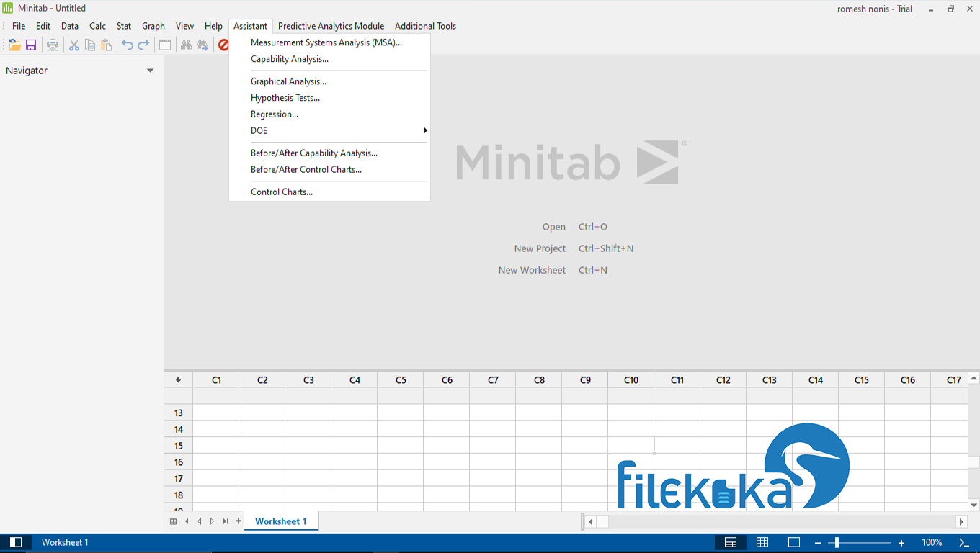This screenshot has height=553, width=980.
Task: Jump to the last worksheet tab arrow
Action: (x=226, y=521)
